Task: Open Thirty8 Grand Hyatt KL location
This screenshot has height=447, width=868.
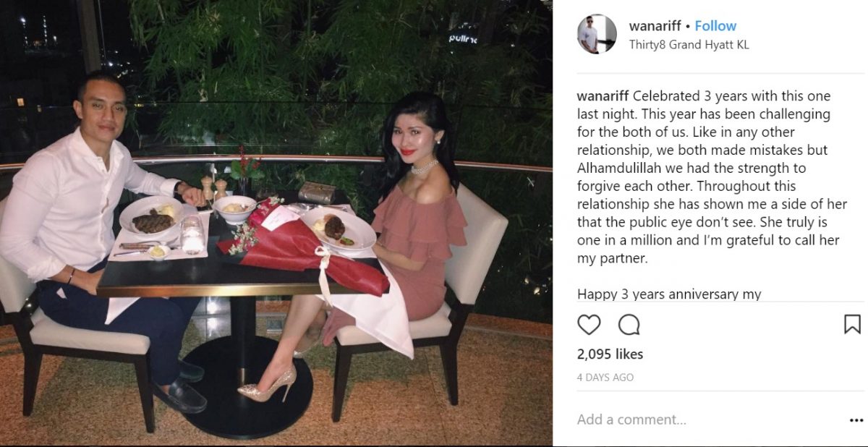Action: tap(689, 45)
